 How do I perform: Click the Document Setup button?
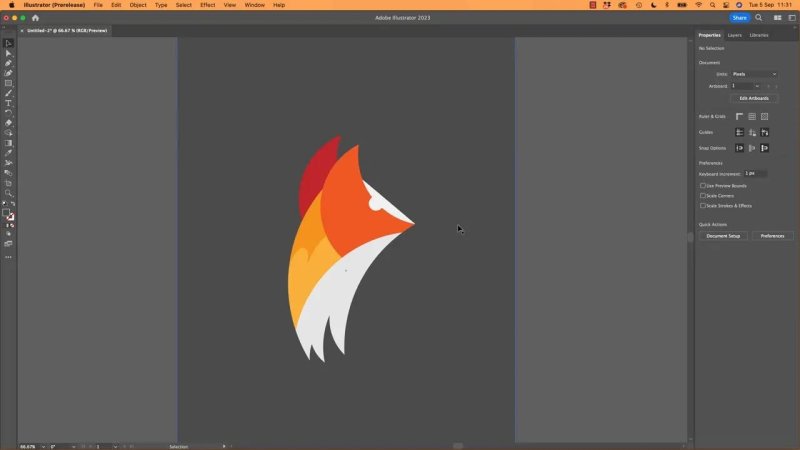click(723, 236)
